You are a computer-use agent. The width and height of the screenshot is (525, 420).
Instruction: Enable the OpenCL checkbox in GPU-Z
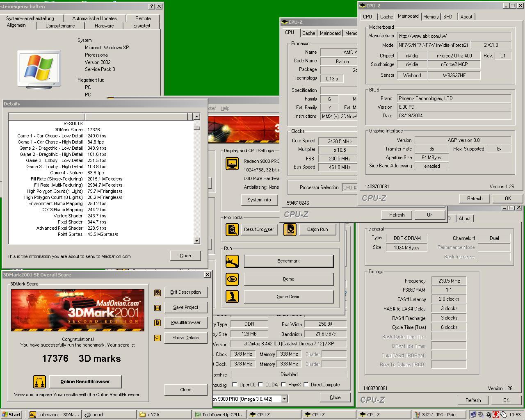[x=235, y=385]
